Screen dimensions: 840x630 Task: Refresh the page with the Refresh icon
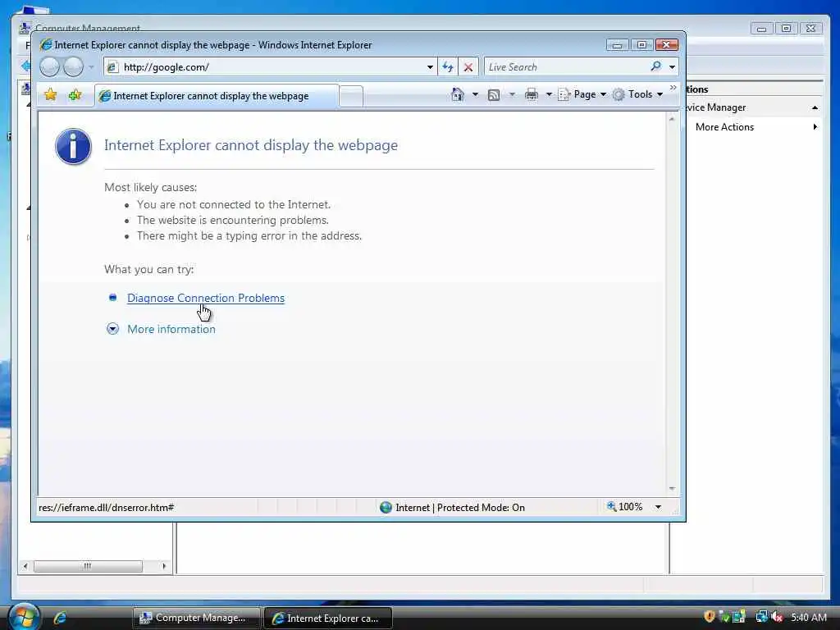448,67
